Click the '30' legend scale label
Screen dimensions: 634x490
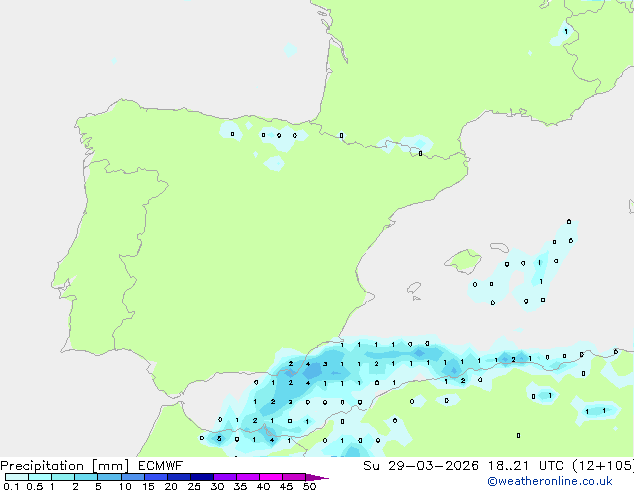pos(217,486)
